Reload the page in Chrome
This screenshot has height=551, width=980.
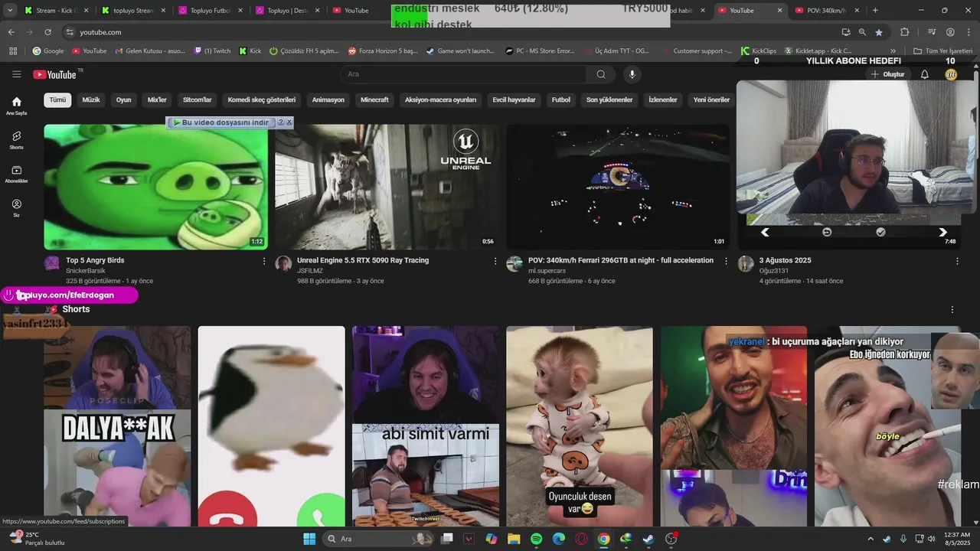(x=47, y=32)
